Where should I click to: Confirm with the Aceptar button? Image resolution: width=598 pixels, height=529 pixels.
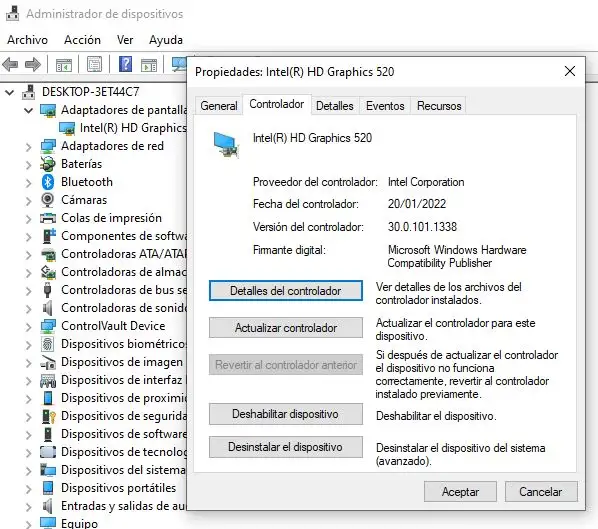click(x=460, y=492)
